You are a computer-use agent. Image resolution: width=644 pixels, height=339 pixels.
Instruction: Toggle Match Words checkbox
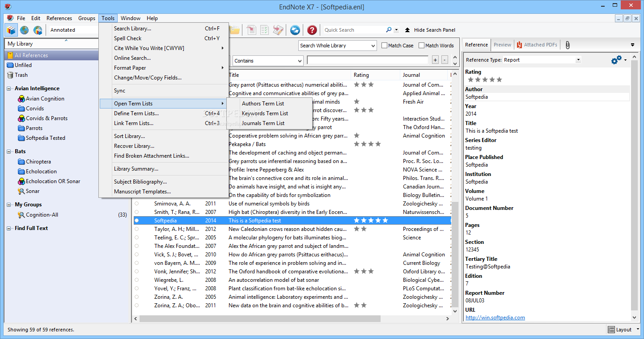click(421, 46)
